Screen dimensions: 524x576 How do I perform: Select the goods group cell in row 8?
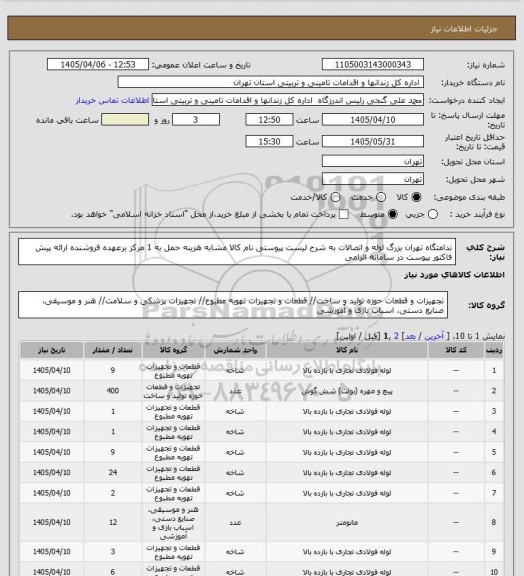tap(173, 523)
